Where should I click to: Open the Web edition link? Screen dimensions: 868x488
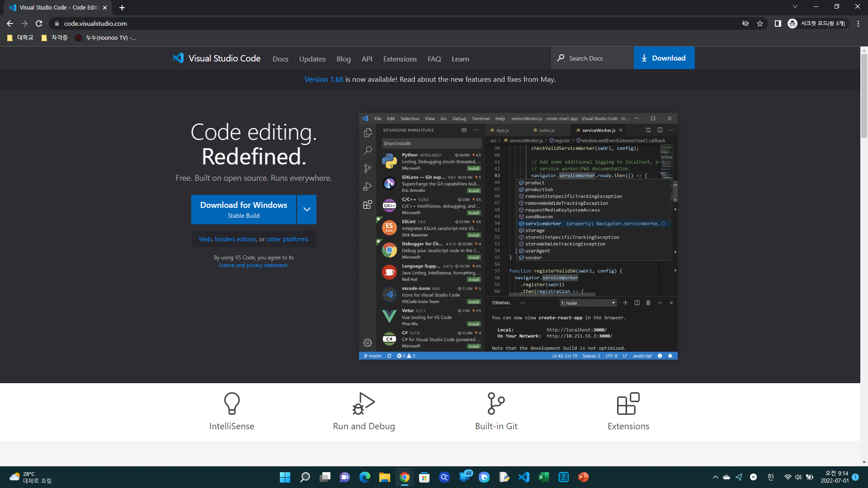pos(205,239)
